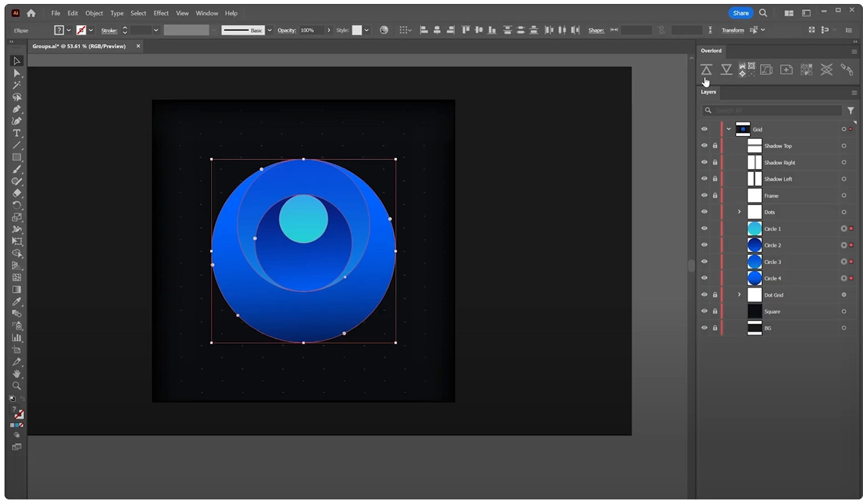
Task: Select the Type tool
Action: pos(17,133)
